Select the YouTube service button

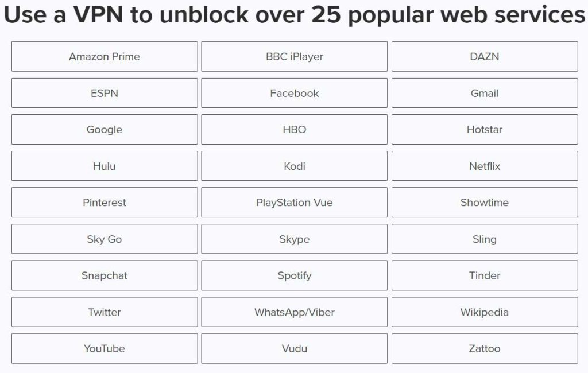[x=105, y=348]
